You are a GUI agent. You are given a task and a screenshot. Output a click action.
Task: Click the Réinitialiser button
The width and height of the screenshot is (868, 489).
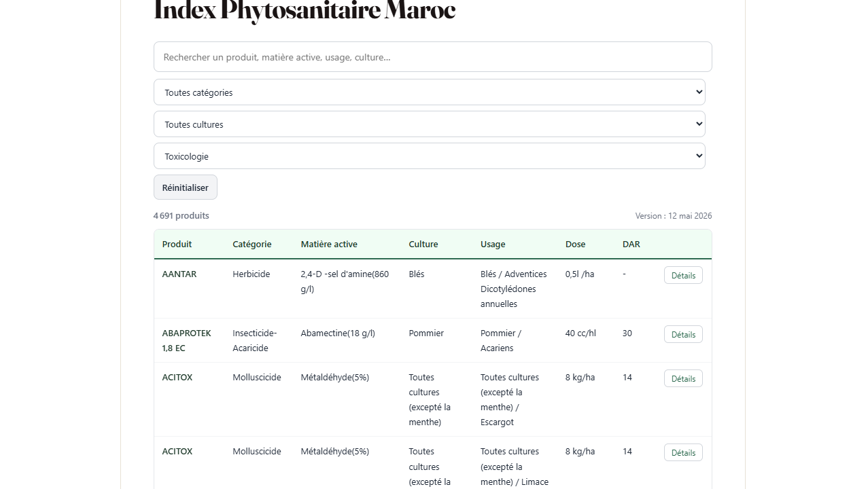tap(186, 187)
